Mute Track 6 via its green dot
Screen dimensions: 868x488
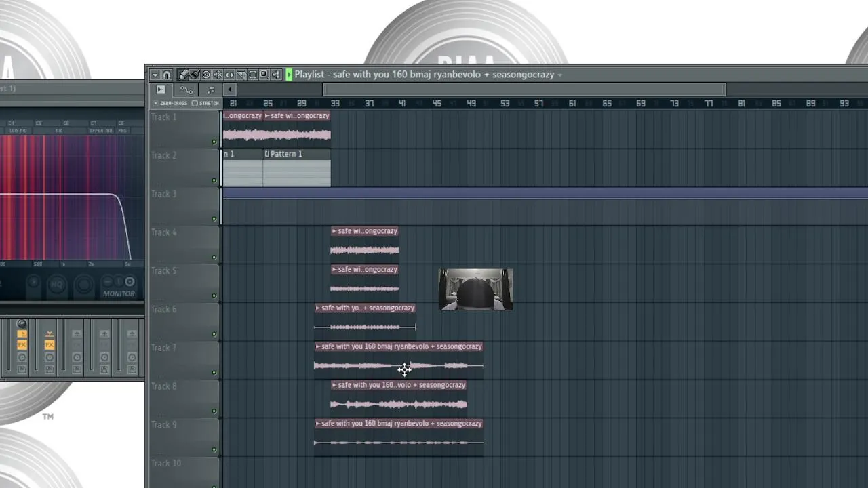214,334
